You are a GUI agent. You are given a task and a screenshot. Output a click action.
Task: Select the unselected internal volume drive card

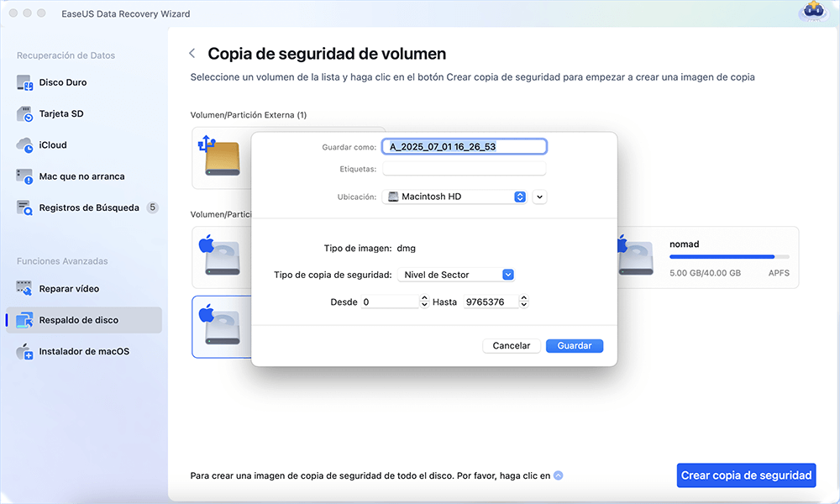222,257
